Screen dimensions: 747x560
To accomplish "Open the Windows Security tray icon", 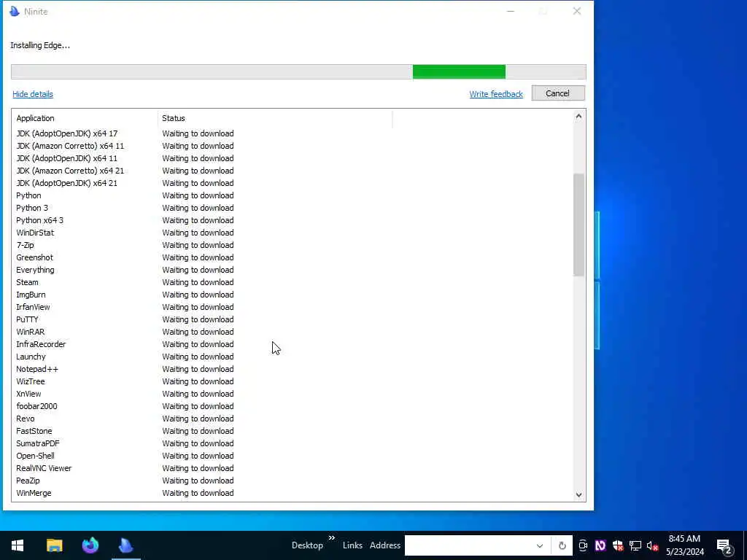I will click(x=618, y=545).
